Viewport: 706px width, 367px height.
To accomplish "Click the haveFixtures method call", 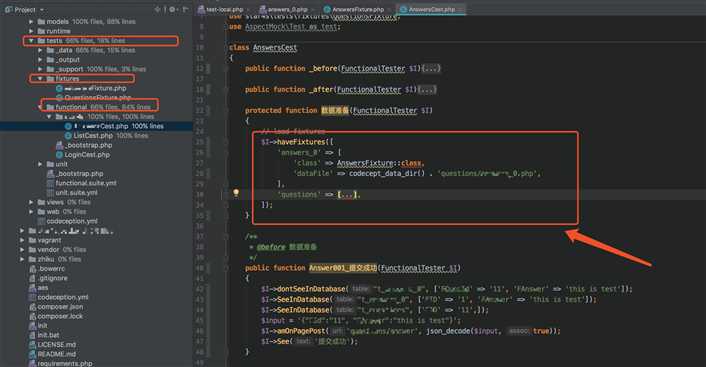I will pos(301,141).
